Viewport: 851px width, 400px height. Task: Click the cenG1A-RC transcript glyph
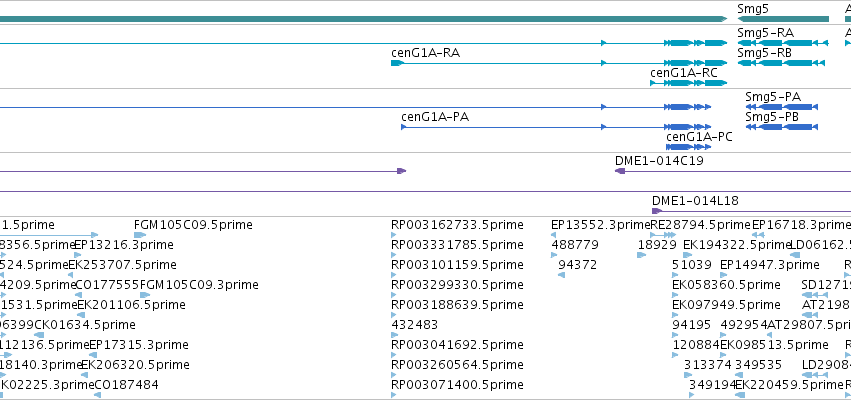click(688, 83)
